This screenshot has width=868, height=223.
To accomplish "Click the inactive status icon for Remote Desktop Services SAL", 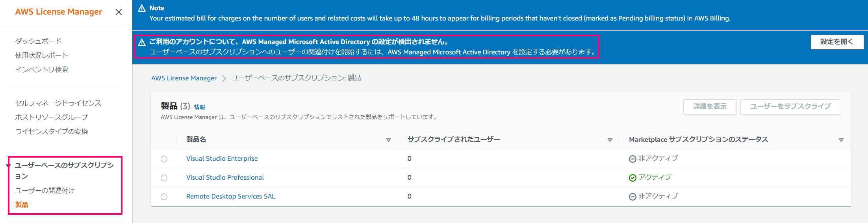I will 632,197.
